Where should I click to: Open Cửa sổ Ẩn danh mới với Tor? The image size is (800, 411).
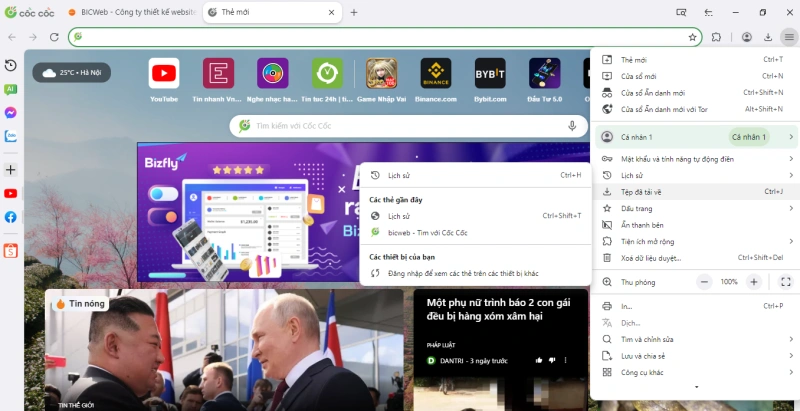pos(694,109)
